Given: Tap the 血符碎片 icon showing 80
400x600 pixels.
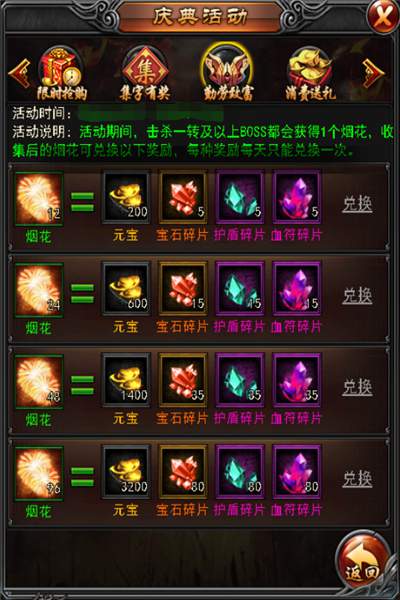Looking at the screenshot, I should [x=296, y=472].
